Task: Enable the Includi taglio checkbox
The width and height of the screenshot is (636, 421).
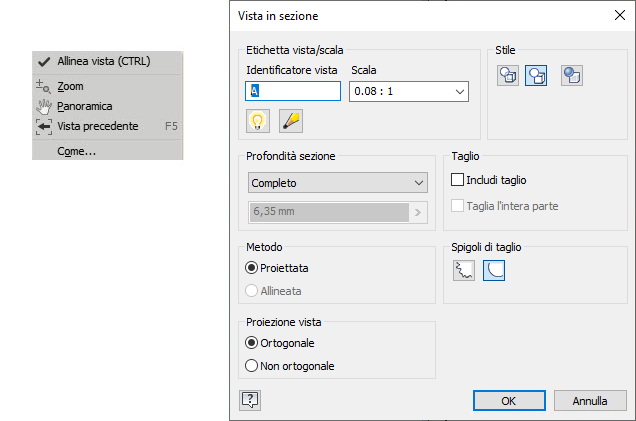Action: 459,180
